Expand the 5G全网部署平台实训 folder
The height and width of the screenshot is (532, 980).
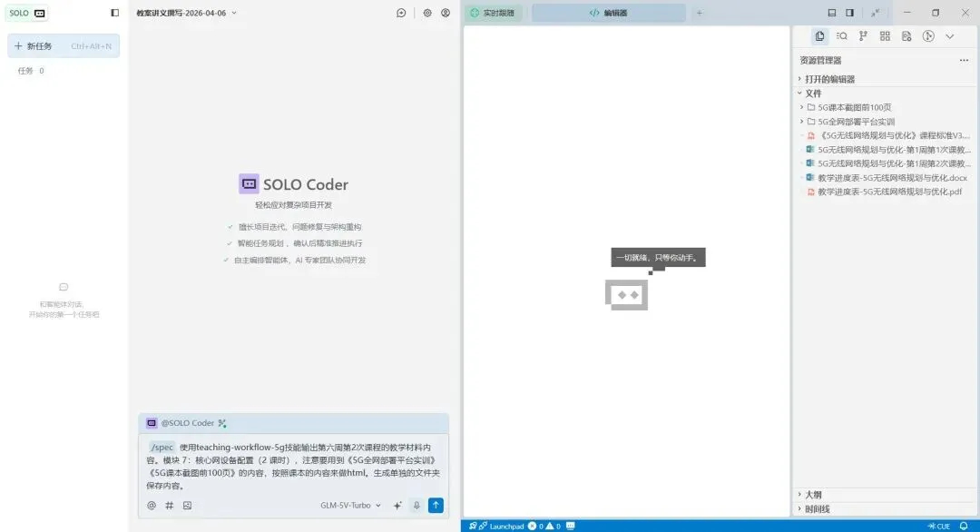tap(885, 122)
